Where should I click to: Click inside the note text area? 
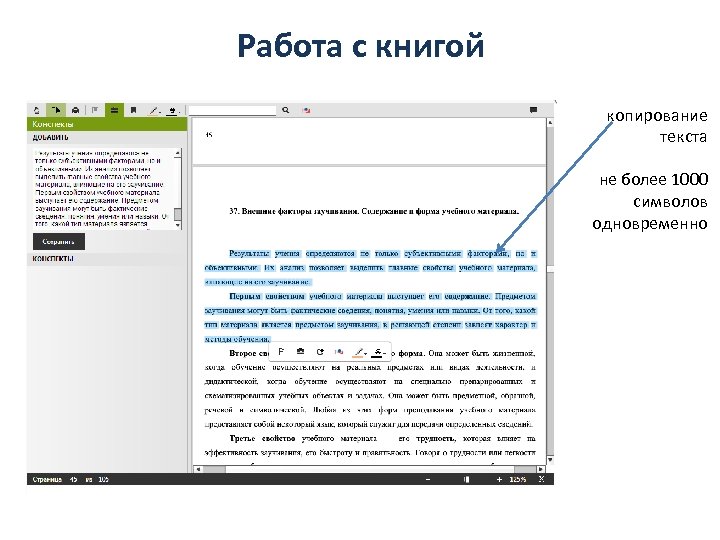[x=104, y=188]
